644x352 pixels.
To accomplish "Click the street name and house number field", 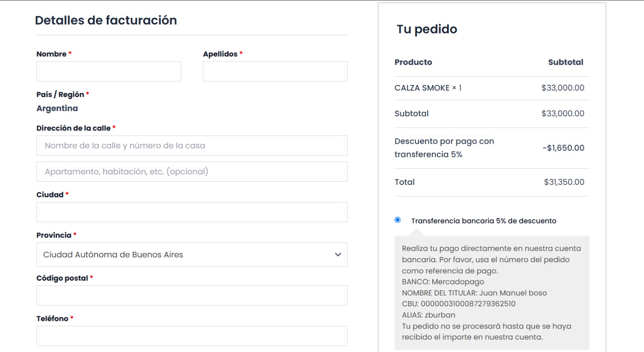I will click(192, 145).
